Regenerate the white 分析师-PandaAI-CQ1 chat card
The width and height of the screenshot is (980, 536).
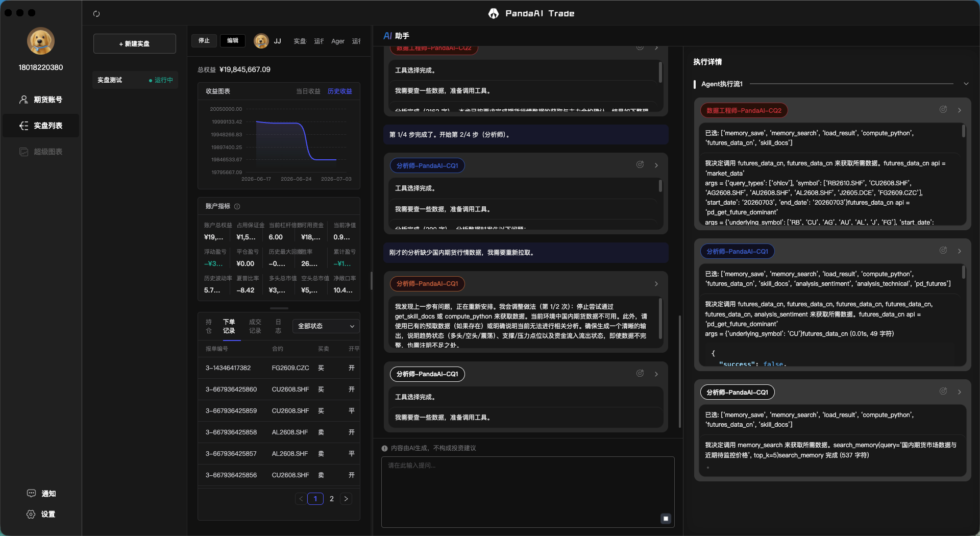[640, 374]
